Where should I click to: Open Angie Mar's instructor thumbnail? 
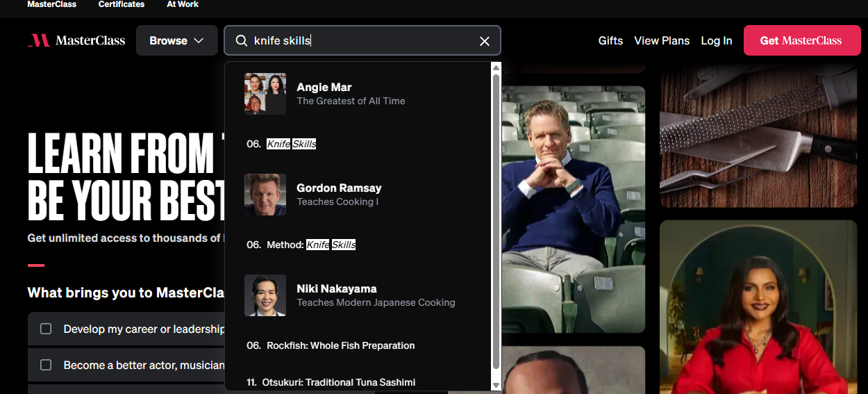coord(265,94)
